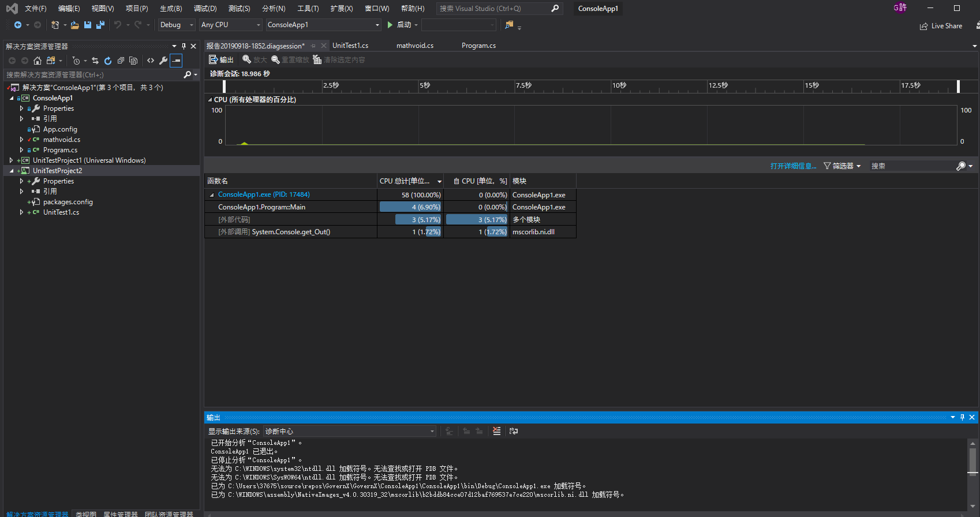Open the Debug configuration dropdown
The width and height of the screenshot is (980, 517).
coord(177,25)
